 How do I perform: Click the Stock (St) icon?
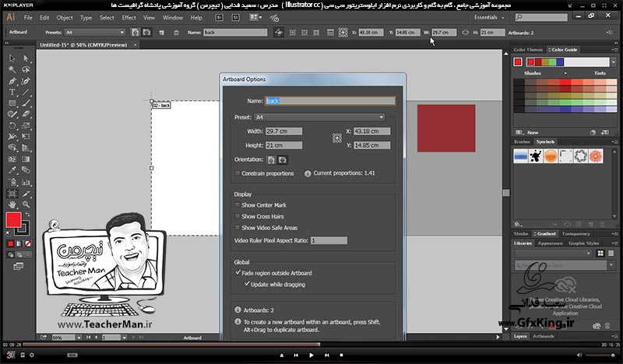tap(236, 17)
